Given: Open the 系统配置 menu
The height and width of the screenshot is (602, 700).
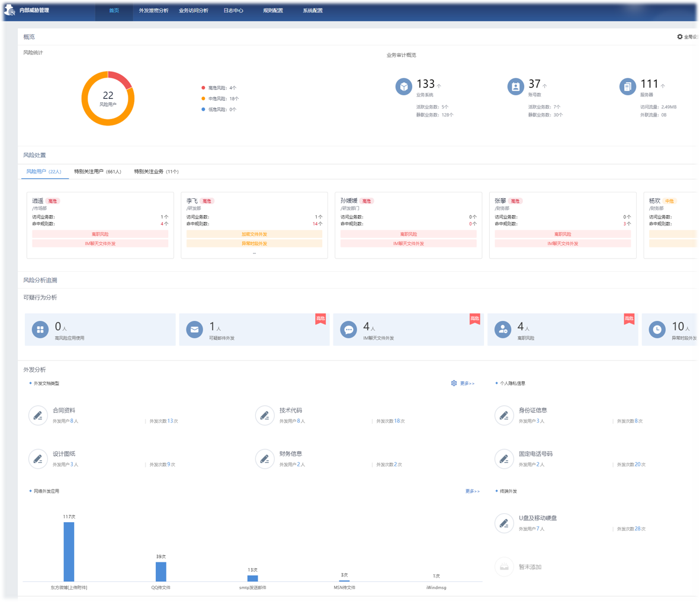Looking at the screenshot, I should tap(313, 10).
